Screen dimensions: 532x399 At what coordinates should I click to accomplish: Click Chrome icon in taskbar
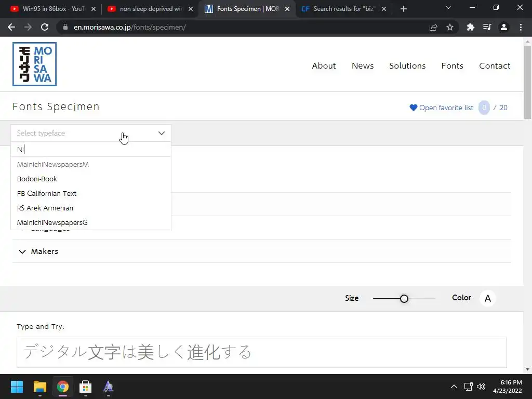pyautogui.click(x=63, y=387)
